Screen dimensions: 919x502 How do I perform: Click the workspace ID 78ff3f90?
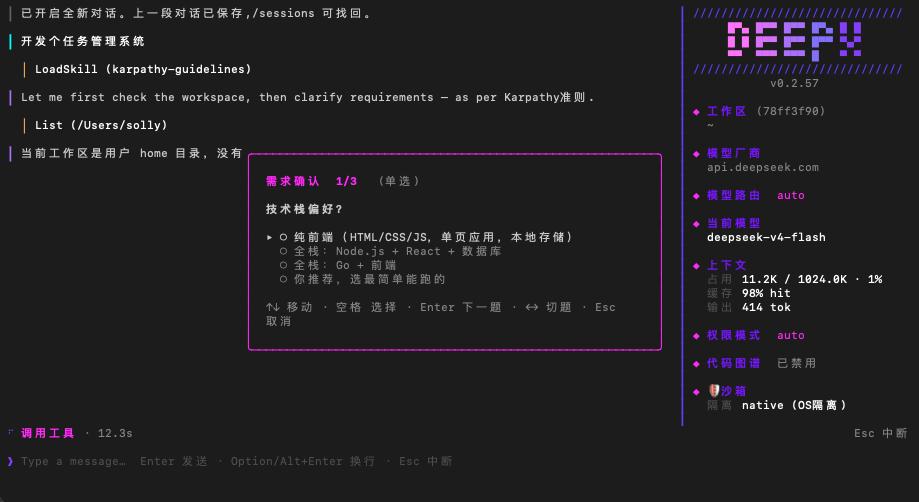coord(791,111)
